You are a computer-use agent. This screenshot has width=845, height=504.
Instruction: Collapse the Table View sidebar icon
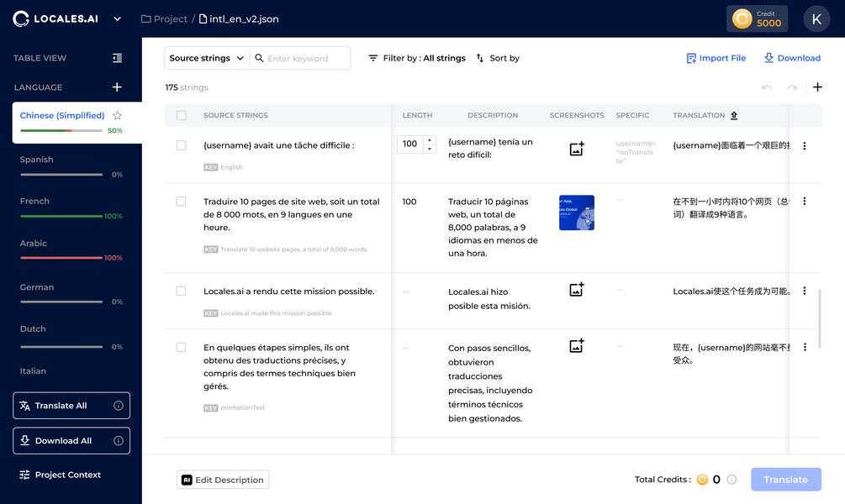(117, 58)
